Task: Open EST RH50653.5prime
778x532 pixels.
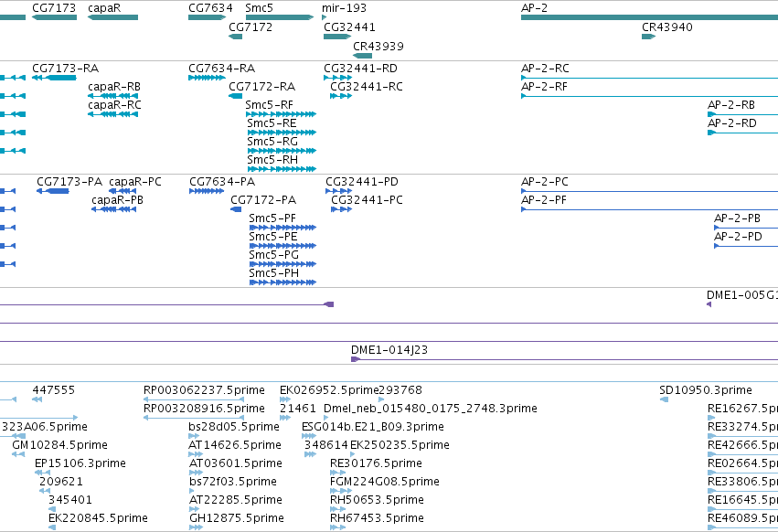Action: point(338,510)
